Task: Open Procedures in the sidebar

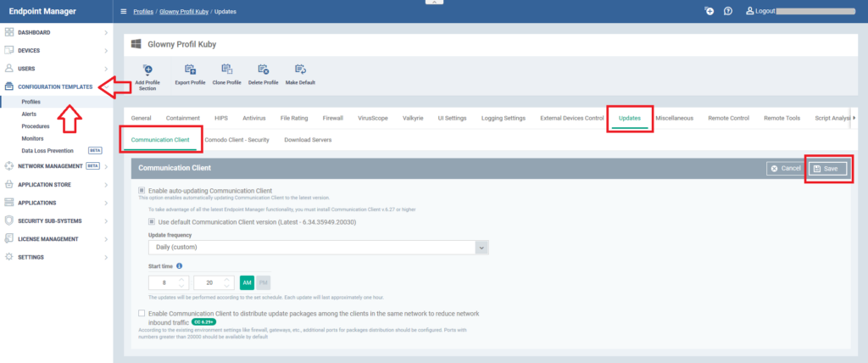Action: click(x=36, y=126)
